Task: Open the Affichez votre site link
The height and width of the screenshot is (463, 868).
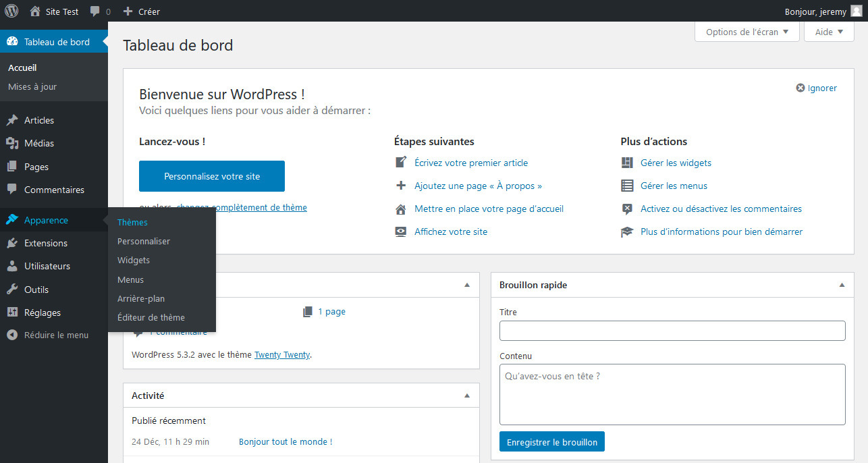Action: pos(451,231)
